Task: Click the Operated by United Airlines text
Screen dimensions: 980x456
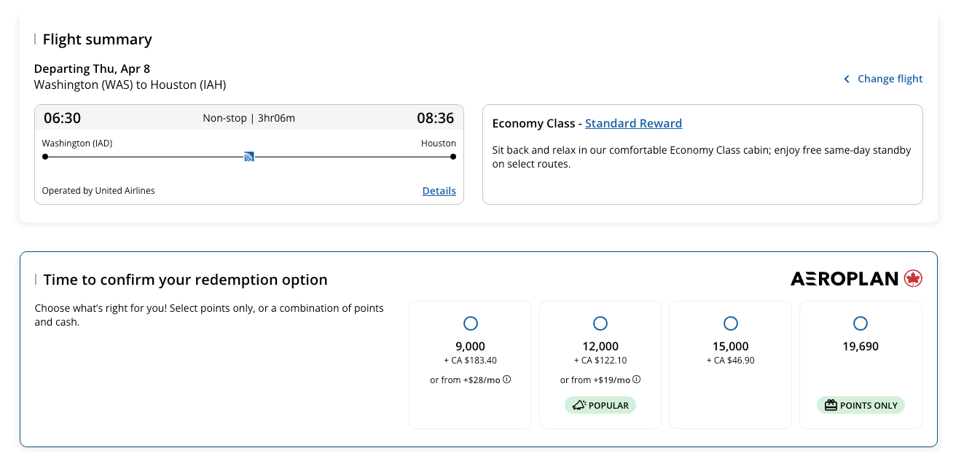Action: (98, 191)
